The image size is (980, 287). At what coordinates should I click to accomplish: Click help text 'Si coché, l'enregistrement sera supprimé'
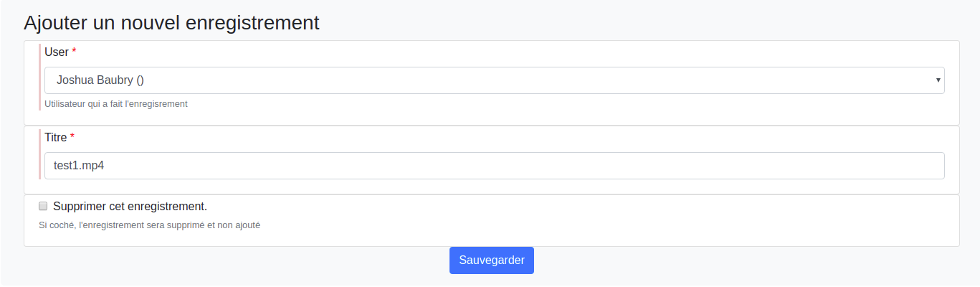[x=149, y=225]
